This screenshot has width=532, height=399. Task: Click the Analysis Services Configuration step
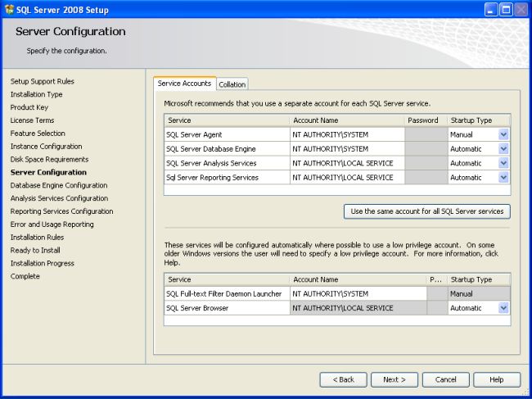coord(59,198)
